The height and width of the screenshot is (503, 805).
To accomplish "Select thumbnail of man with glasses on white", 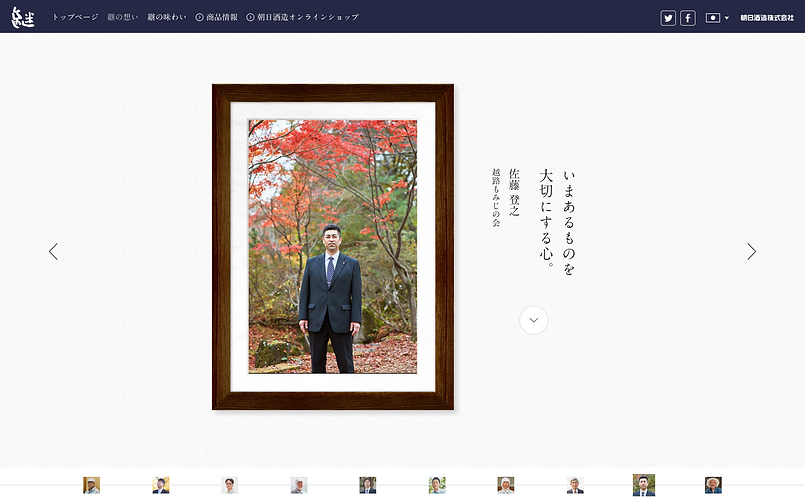I will pyautogui.click(x=229, y=485).
